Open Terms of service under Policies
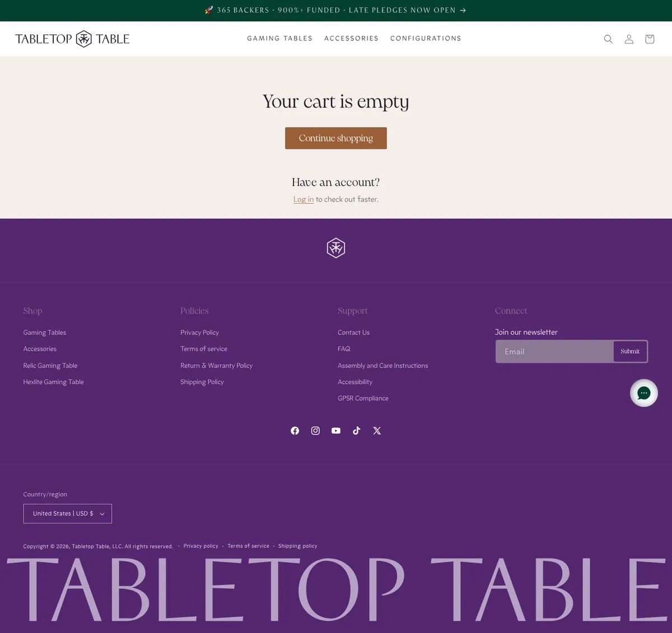The image size is (672, 633). (x=204, y=349)
